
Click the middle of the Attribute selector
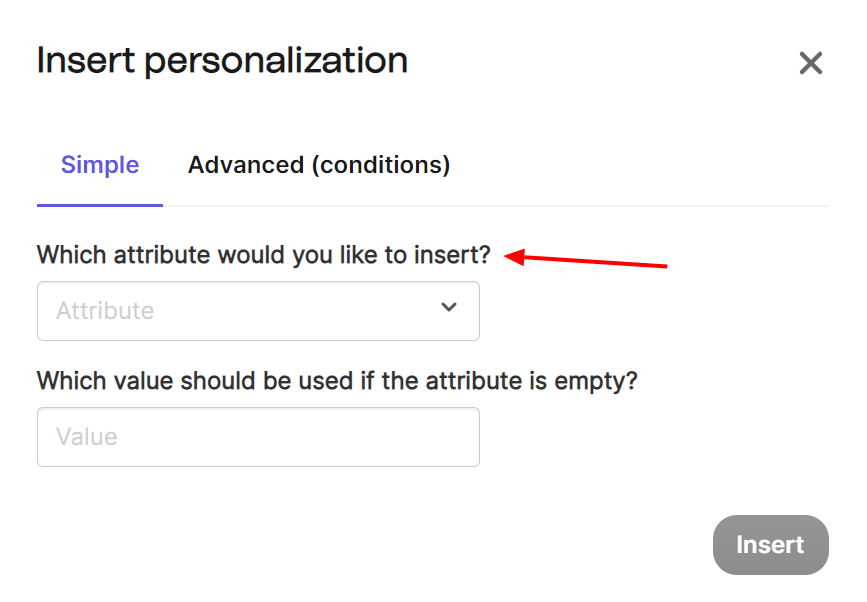(258, 311)
